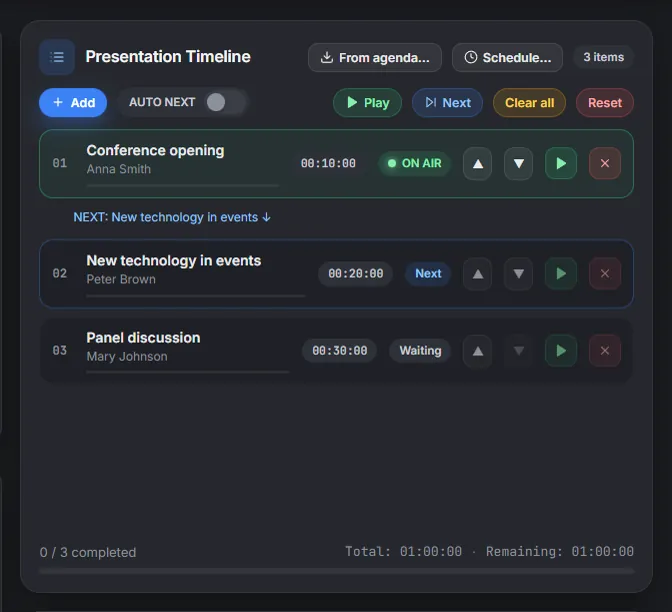
Task: Click item number 02
Action: tap(60, 273)
